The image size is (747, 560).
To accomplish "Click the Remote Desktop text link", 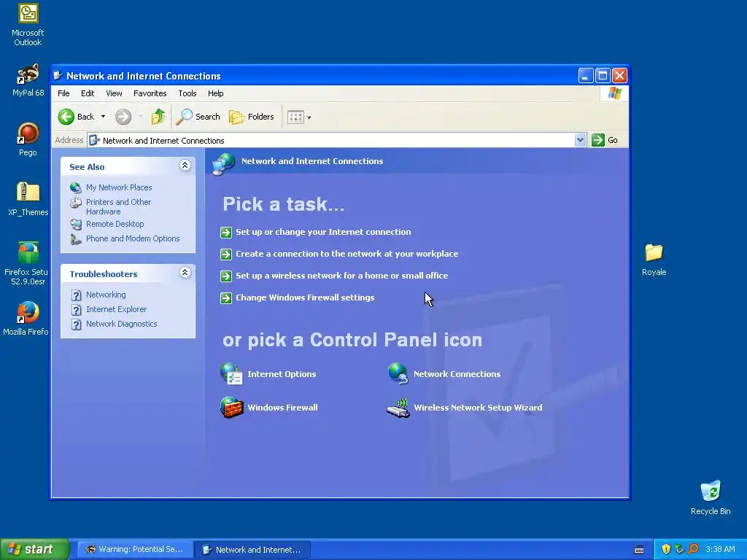I will (115, 224).
